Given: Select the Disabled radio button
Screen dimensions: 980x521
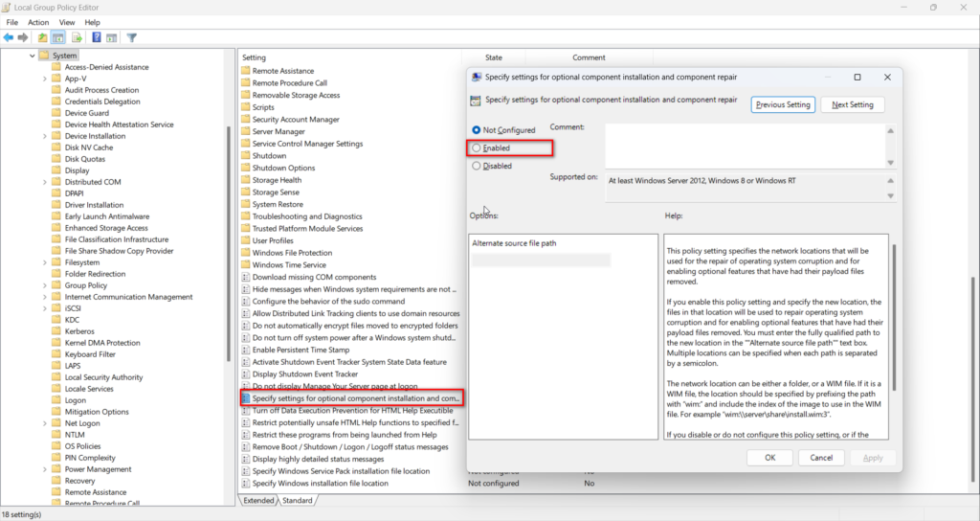Looking at the screenshot, I should (x=477, y=166).
